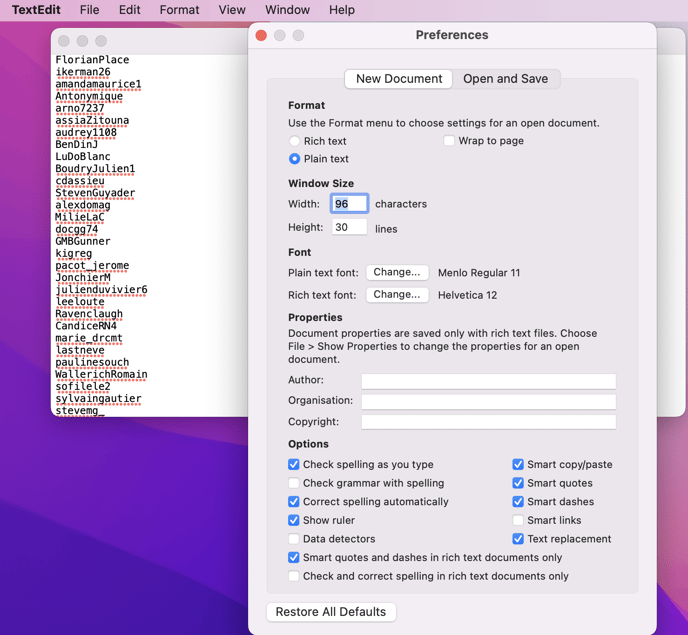The width and height of the screenshot is (688, 635).
Task: Click the Author text field
Action: click(x=488, y=381)
